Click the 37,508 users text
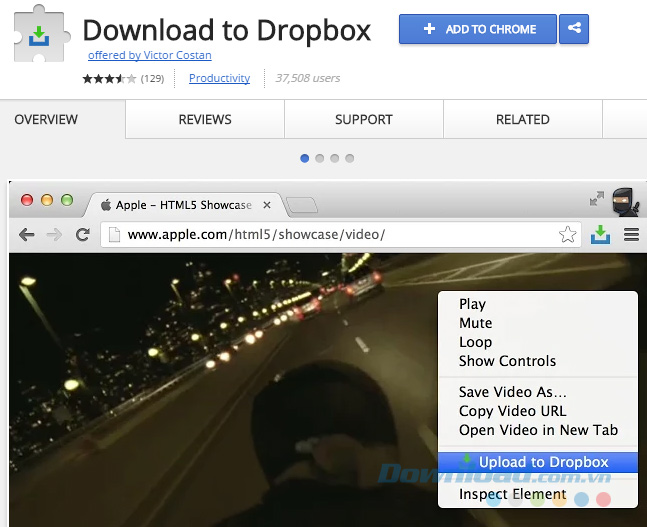 308,78
